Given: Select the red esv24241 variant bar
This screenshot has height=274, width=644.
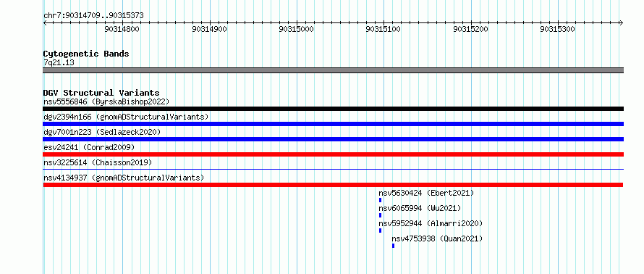Looking at the screenshot, I should (333, 154).
